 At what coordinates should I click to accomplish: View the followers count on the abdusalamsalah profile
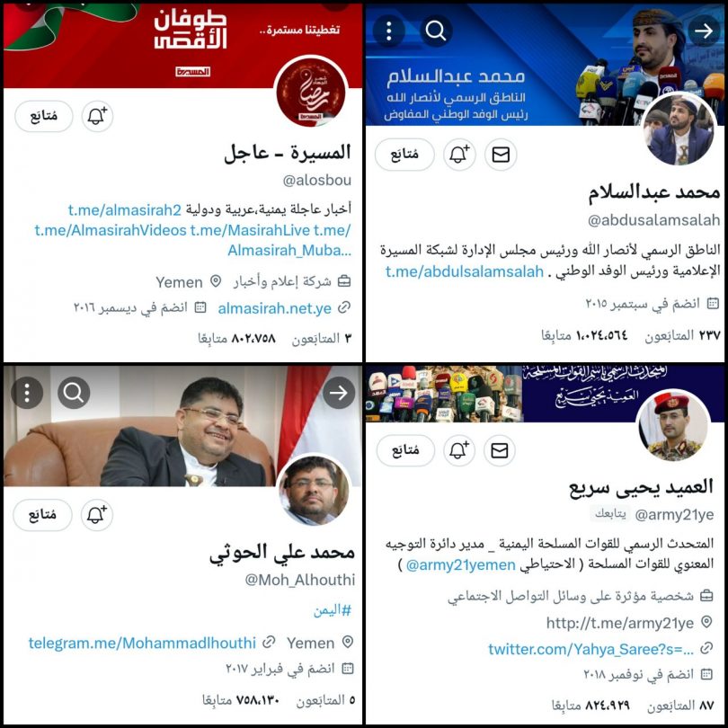(584, 334)
